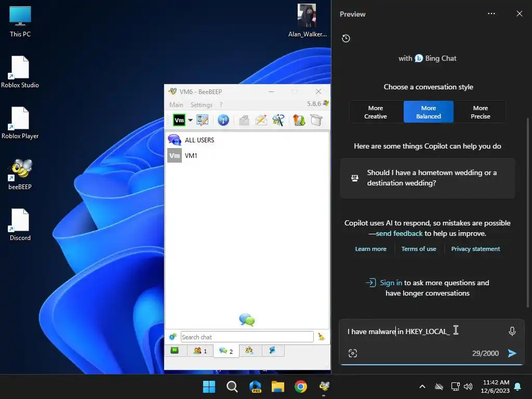The height and width of the screenshot is (399, 532).
Task: Open the notification bell icon
Action: click(518, 387)
